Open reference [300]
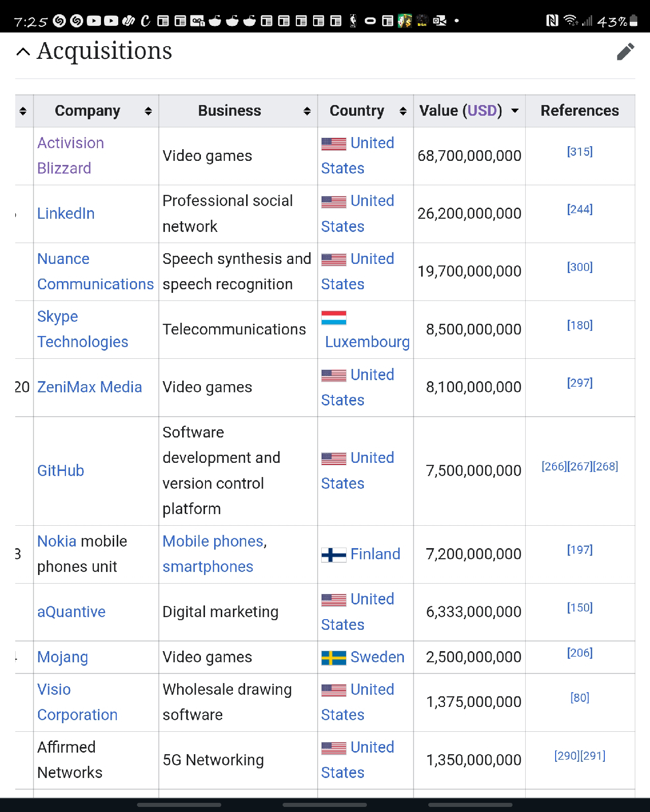This screenshot has width=650, height=812. tap(579, 267)
